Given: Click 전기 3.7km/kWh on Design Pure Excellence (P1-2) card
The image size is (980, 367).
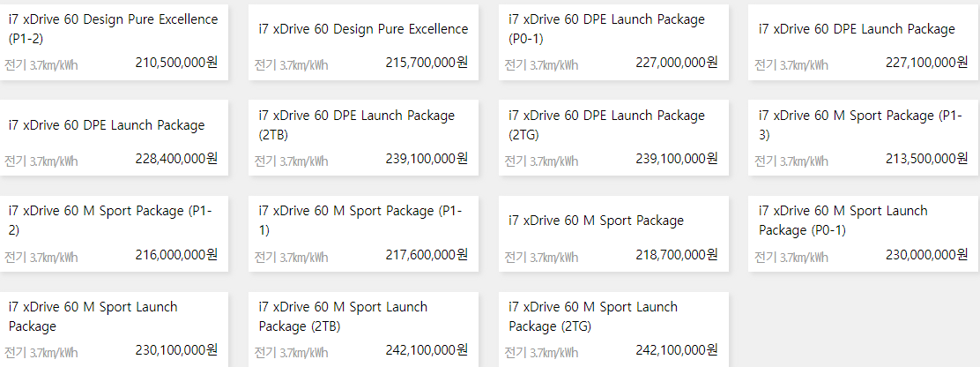Looking at the screenshot, I should 41,65.
